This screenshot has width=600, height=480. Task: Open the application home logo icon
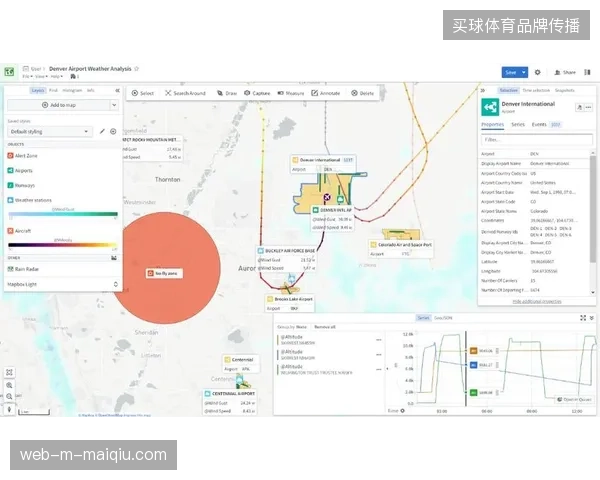point(9,72)
